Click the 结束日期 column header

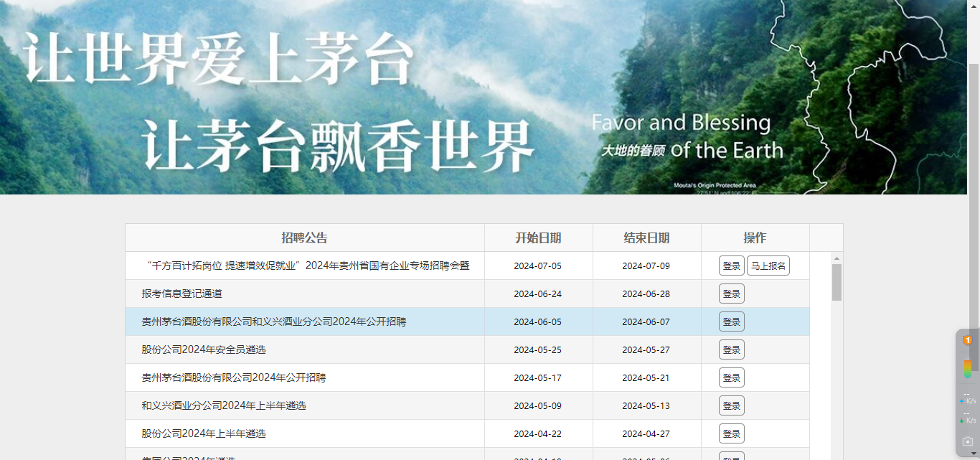(647, 238)
